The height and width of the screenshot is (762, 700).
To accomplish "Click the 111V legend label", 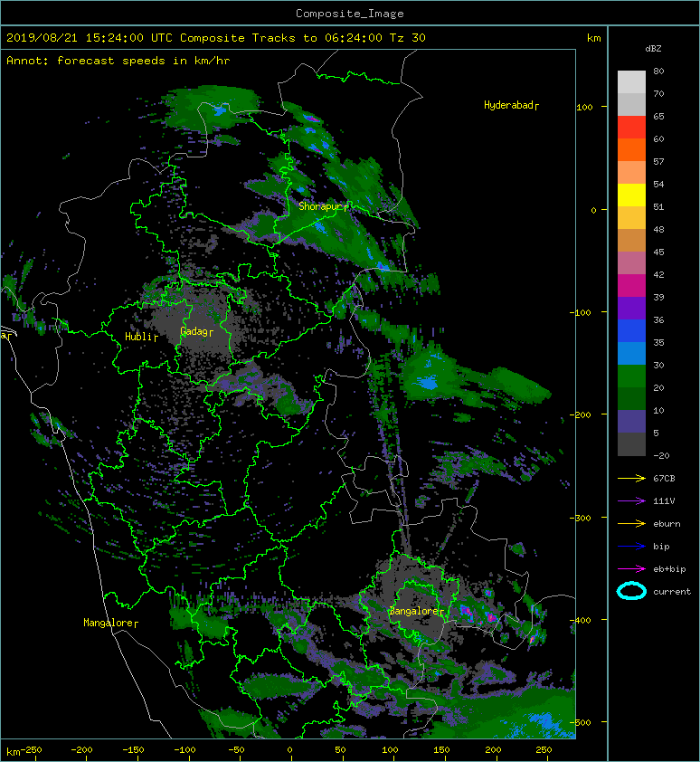I will (x=664, y=501).
